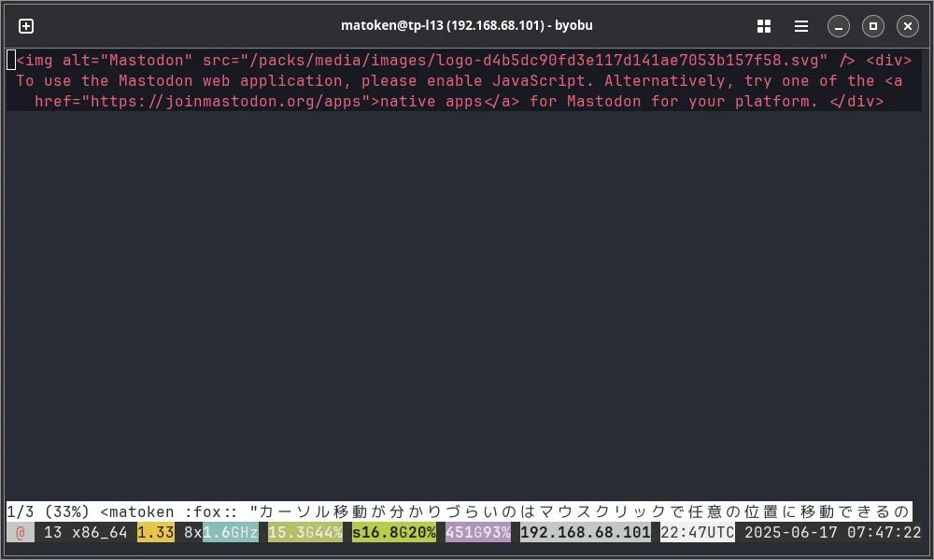Click the 'https://joinmastodon.org/apps' URL text
The width and height of the screenshot is (934, 560).
click(226, 101)
